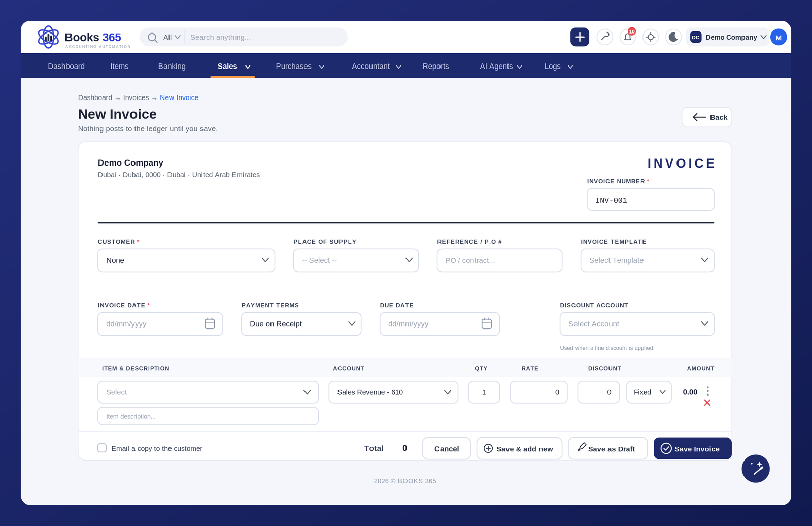The image size is (812, 526).
Task: Open the Invoice Template dropdown
Action: [x=647, y=260]
